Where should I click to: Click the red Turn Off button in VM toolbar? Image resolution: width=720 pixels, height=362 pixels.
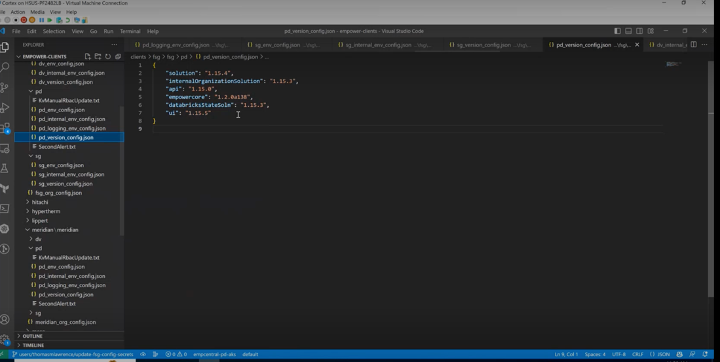point(24,20)
